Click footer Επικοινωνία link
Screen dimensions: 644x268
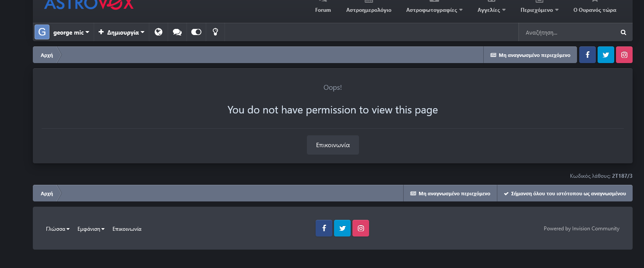click(127, 229)
